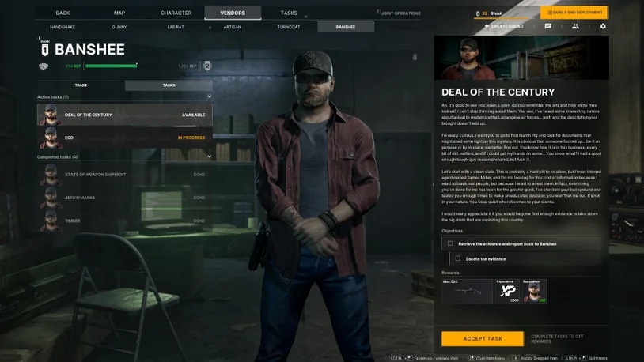This screenshot has height=362, width=644.
Task: Select the Artisan vendor tab
Action: point(233,27)
